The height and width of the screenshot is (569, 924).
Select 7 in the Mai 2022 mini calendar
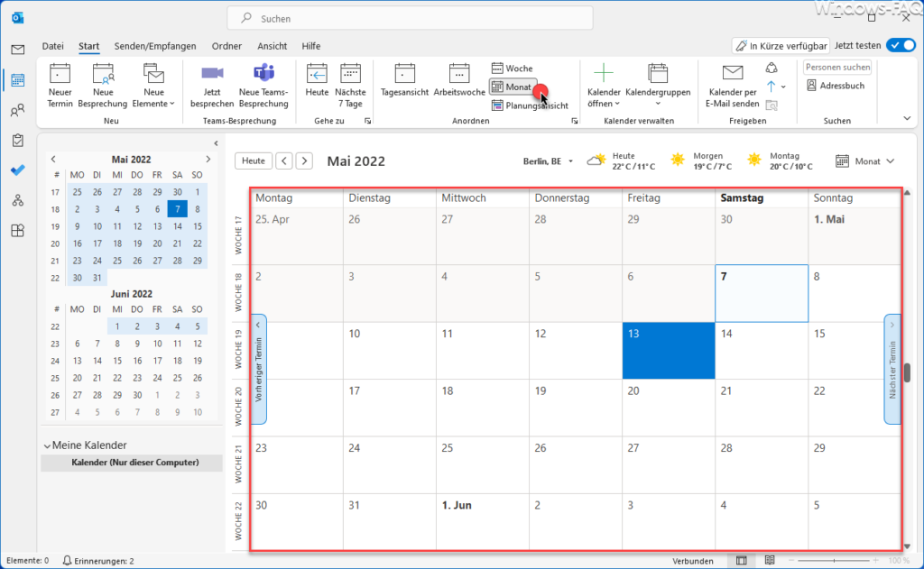178,208
